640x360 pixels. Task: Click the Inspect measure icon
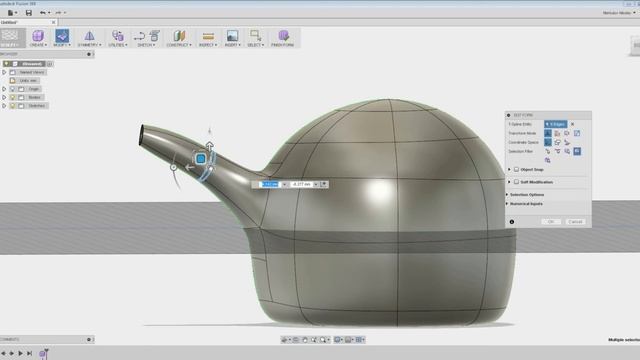click(x=208, y=36)
